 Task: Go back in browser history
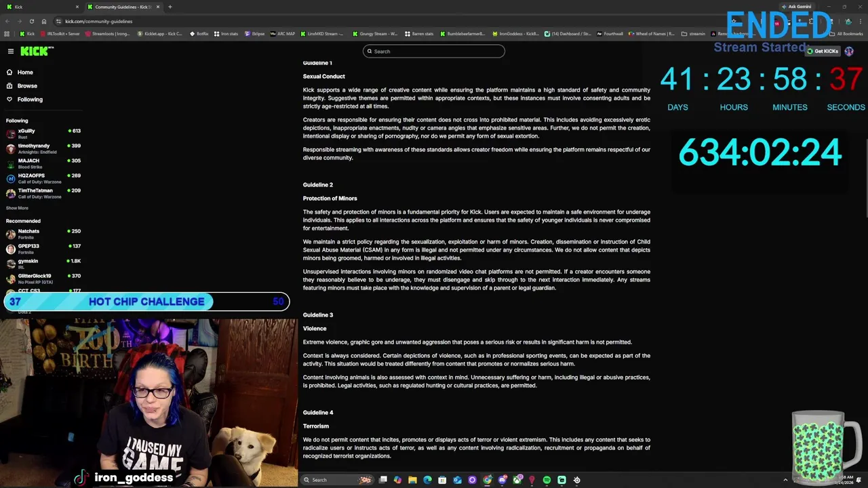(x=7, y=21)
